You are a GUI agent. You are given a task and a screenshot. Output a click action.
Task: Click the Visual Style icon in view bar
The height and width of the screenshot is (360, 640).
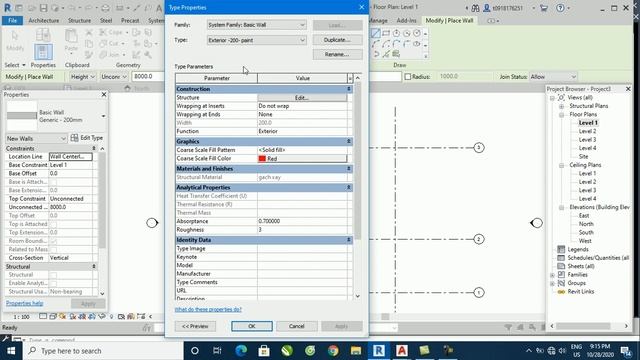tap(53, 316)
